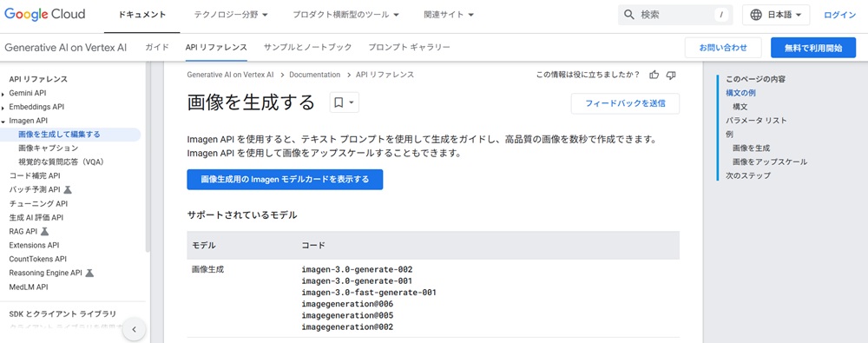Open the 関連サイト dropdown menu

[449, 15]
